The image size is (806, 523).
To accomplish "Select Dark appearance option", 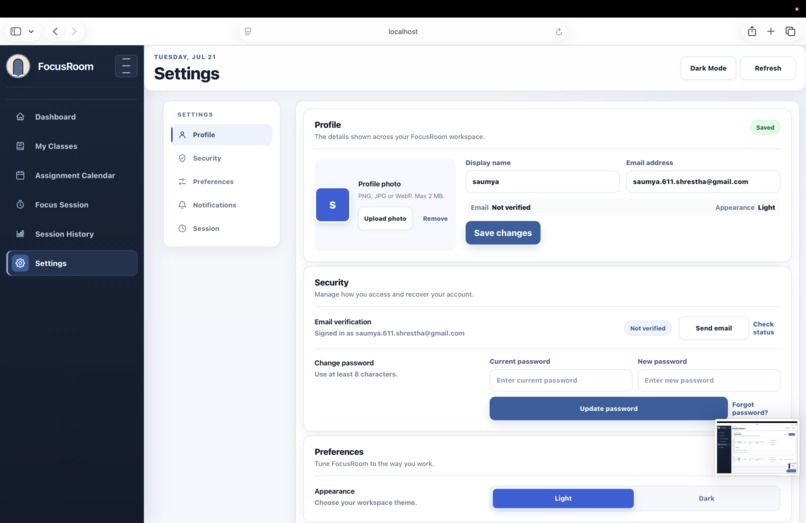I will coord(706,498).
